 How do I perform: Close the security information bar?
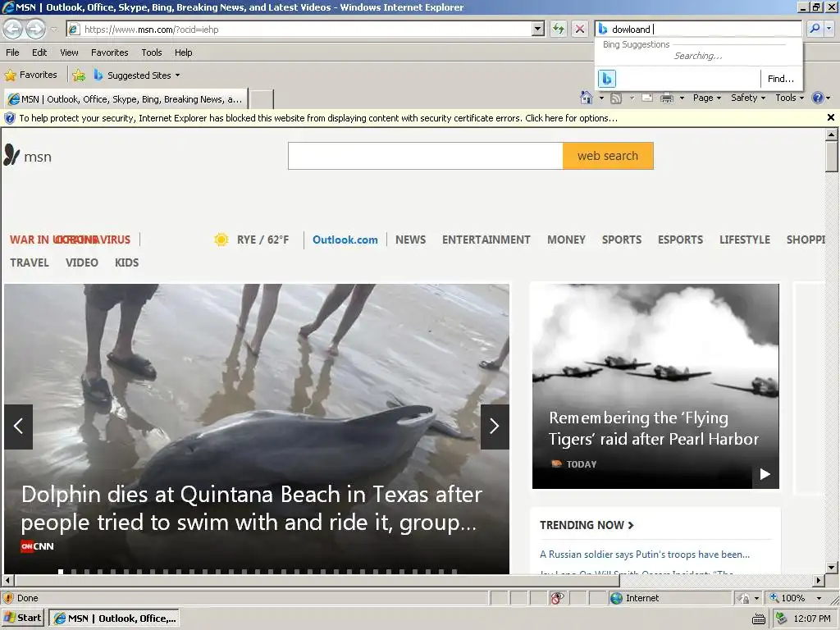(x=830, y=117)
